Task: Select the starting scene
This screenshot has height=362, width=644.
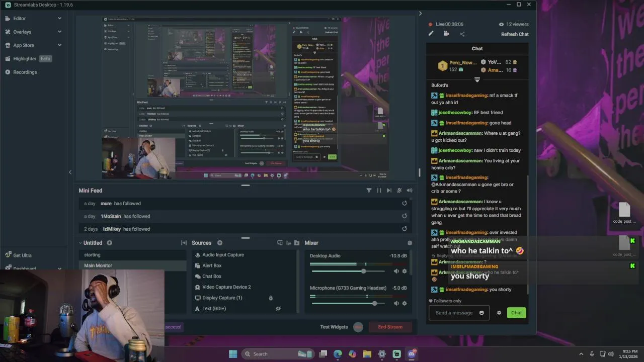Action: click(133, 255)
